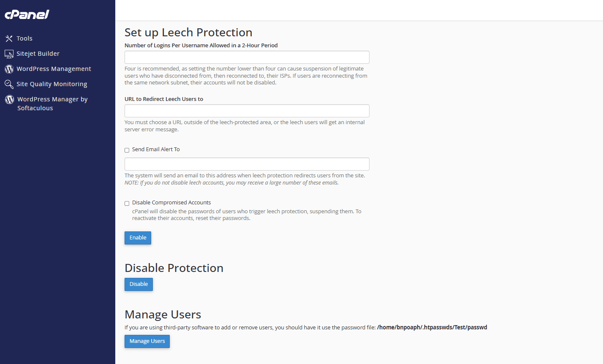Click the WordPress Management logo icon
This screenshot has width=603, height=364.
[x=9, y=69]
